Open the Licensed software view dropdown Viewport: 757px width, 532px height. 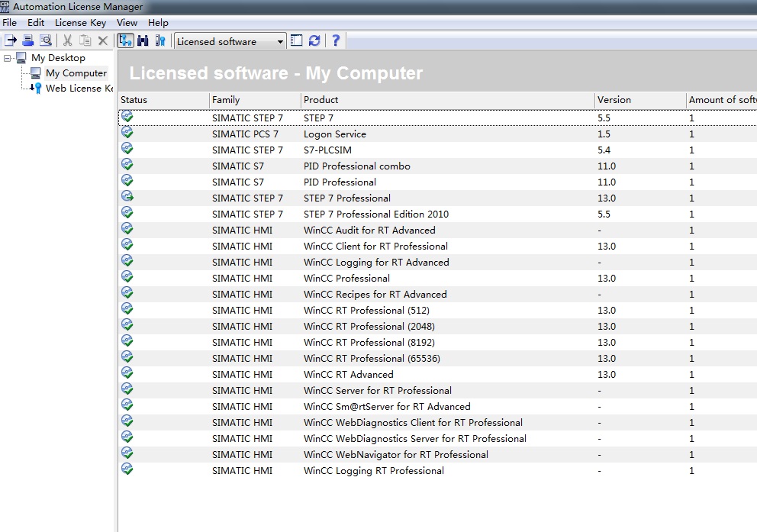point(230,41)
